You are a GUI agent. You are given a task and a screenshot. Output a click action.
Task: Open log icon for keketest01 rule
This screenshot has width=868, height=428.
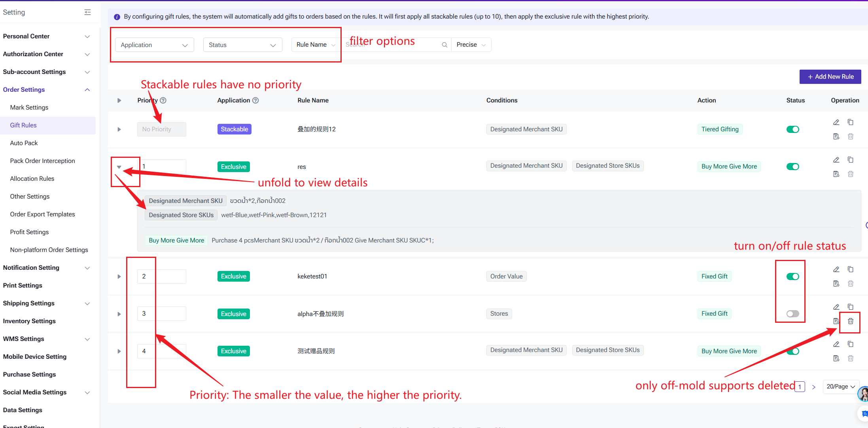coord(836,284)
